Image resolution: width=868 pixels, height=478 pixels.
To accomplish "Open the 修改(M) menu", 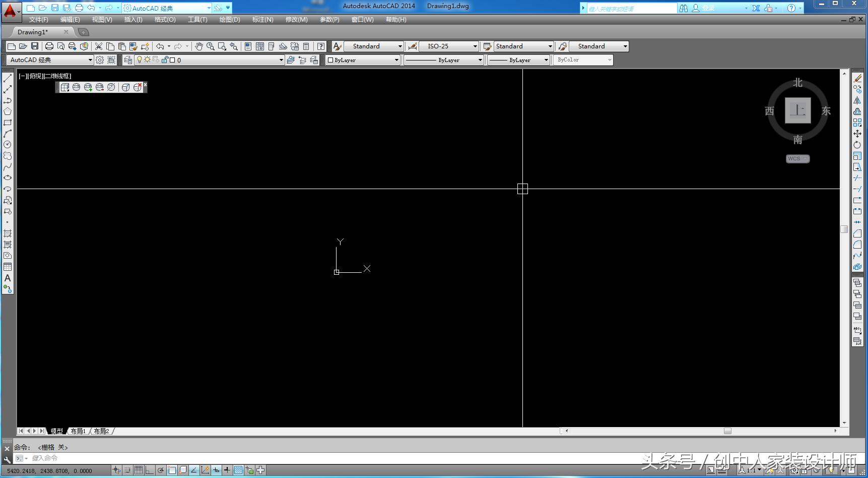I will pyautogui.click(x=296, y=20).
